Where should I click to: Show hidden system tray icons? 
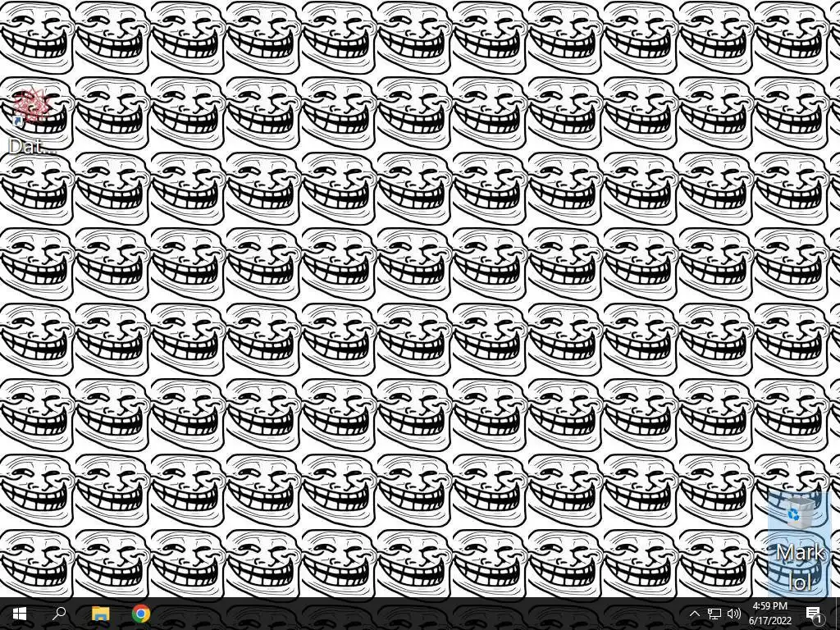[694, 614]
